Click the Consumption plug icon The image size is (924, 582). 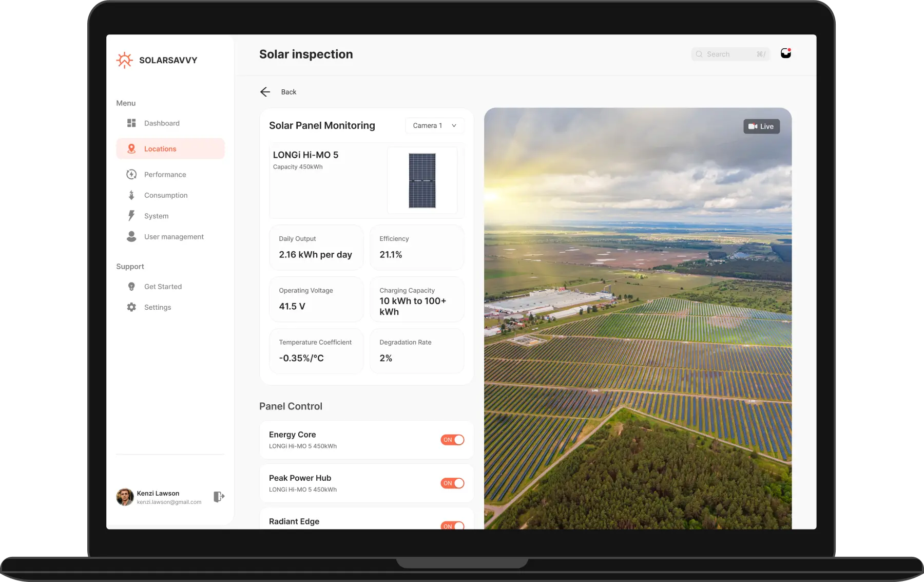pos(131,195)
